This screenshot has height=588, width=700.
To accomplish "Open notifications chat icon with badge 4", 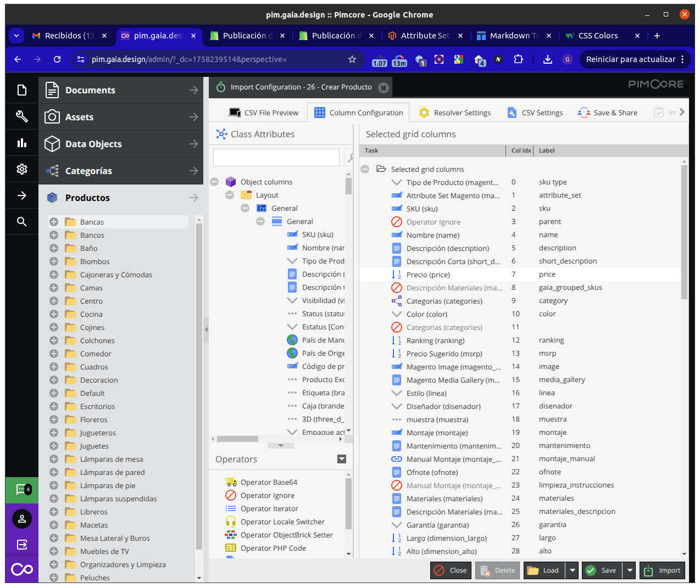I will coord(22,490).
